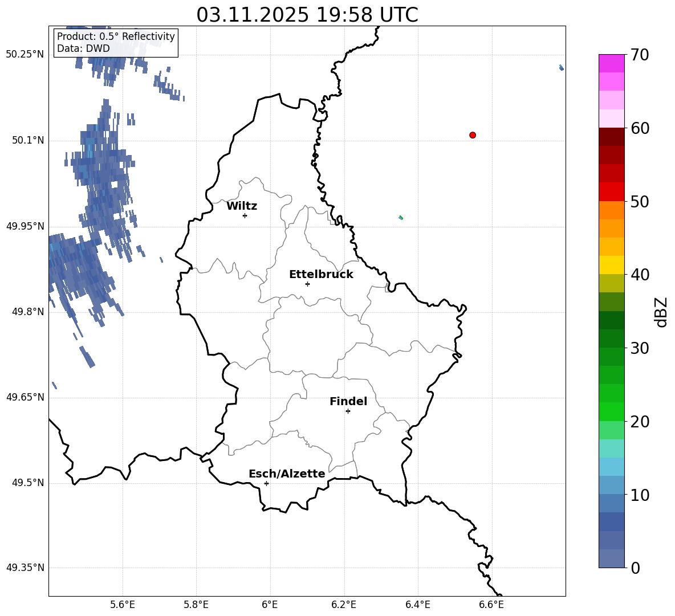
Task: Click the Findel station cross marker
Action: [x=348, y=411]
